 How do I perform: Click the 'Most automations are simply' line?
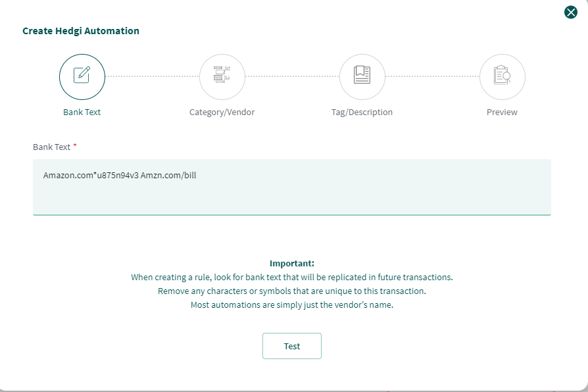(x=292, y=305)
